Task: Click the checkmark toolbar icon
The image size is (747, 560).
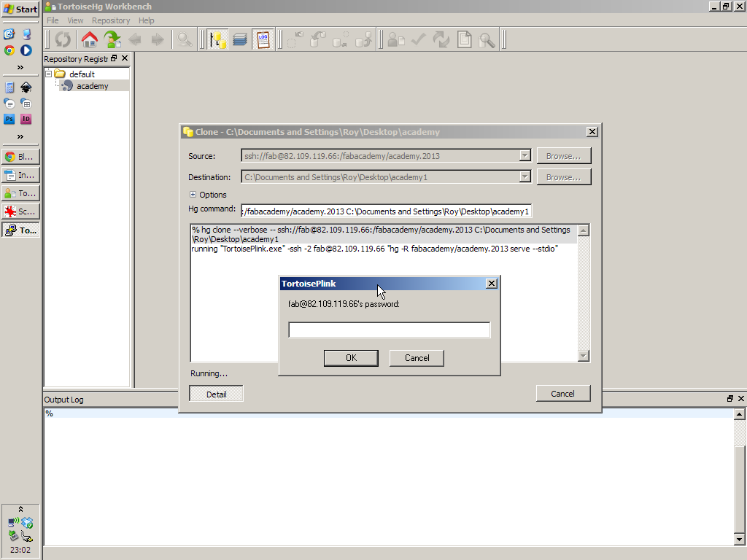Action: click(418, 39)
